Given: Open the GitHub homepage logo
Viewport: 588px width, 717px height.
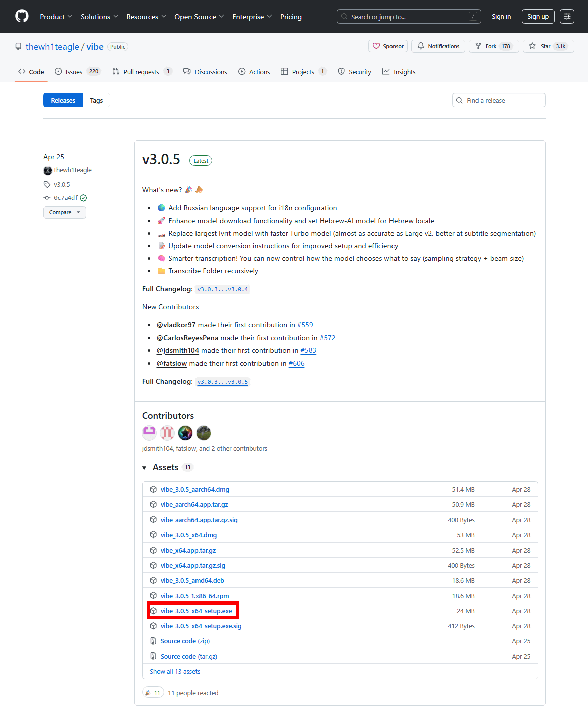Looking at the screenshot, I should coord(22,16).
